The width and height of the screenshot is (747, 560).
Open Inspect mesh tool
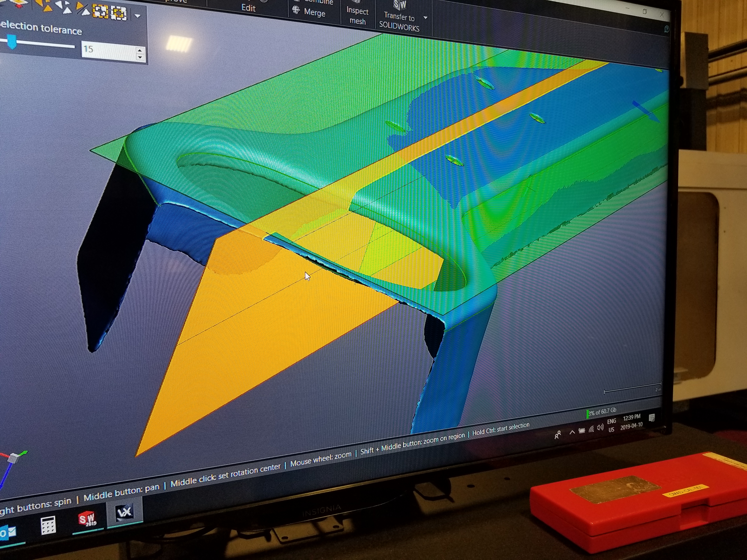pos(357,16)
